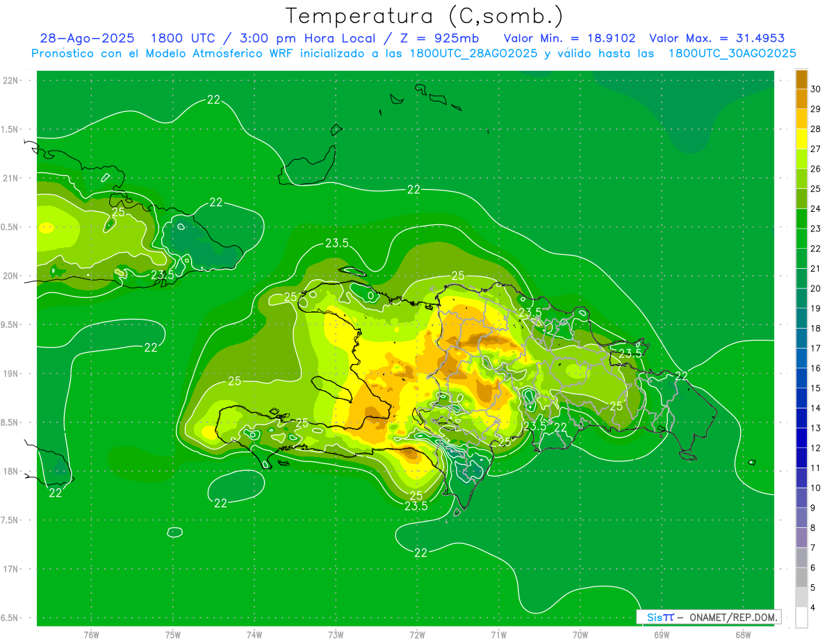Pick legend color between 10 and 11
Image resolution: width=834 pixels, height=644 pixels.
(x=801, y=478)
